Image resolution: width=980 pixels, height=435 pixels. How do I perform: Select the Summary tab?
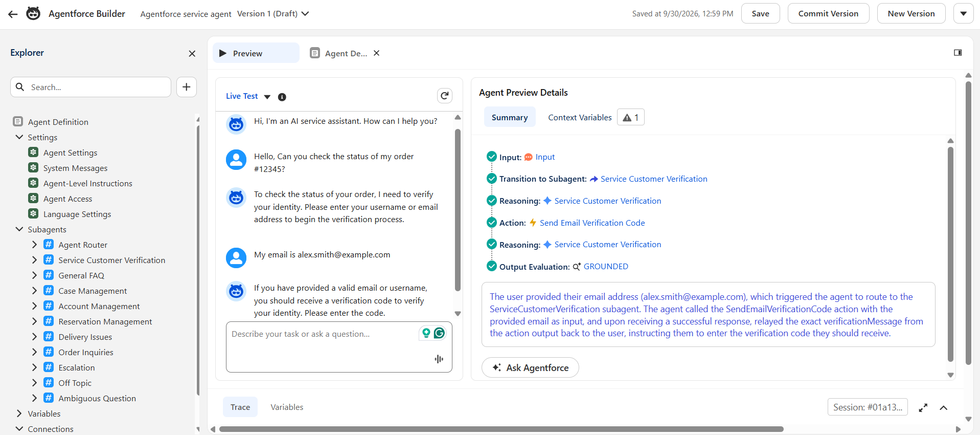pos(510,117)
